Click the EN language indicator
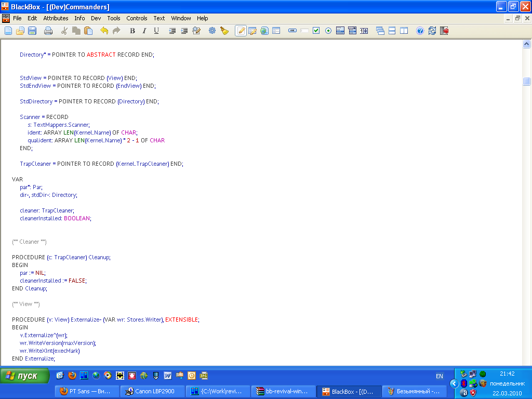Image resolution: width=532 pixels, height=399 pixels. coord(440,376)
